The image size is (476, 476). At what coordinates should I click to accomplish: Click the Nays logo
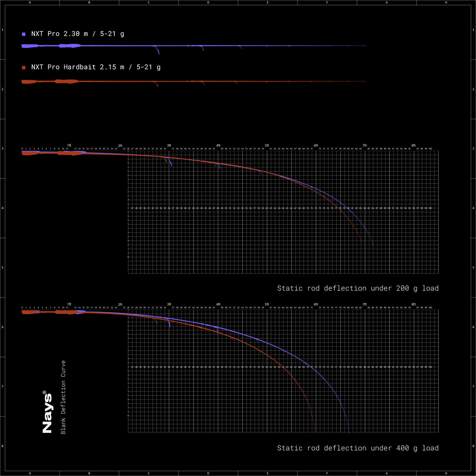pyautogui.click(x=47, y=412)
